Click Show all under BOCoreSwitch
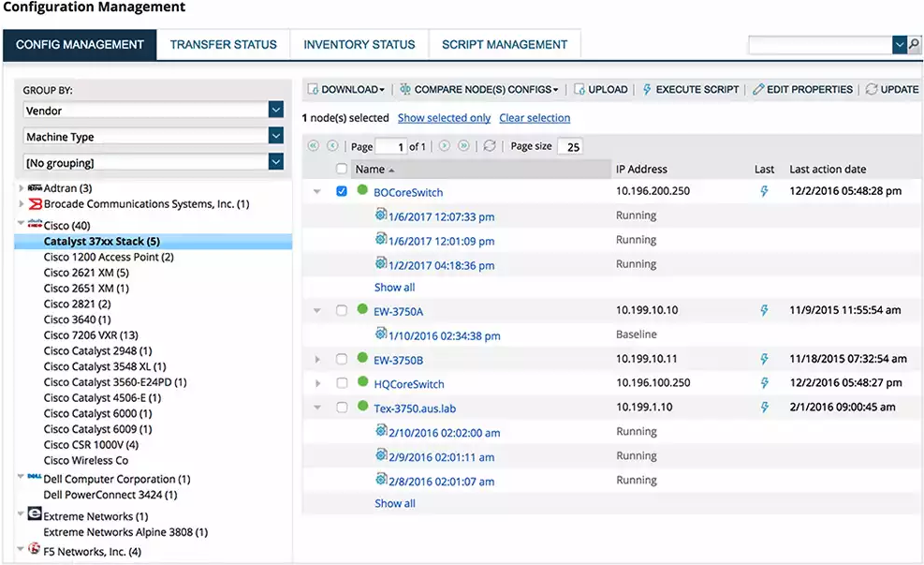This screenshot has height=565, width=924. coord(395,288)
